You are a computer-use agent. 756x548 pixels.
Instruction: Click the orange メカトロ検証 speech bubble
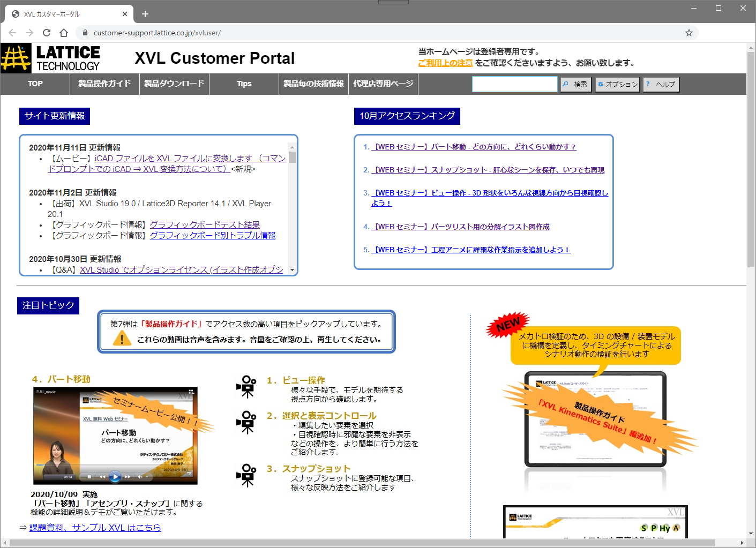point(596,346)
